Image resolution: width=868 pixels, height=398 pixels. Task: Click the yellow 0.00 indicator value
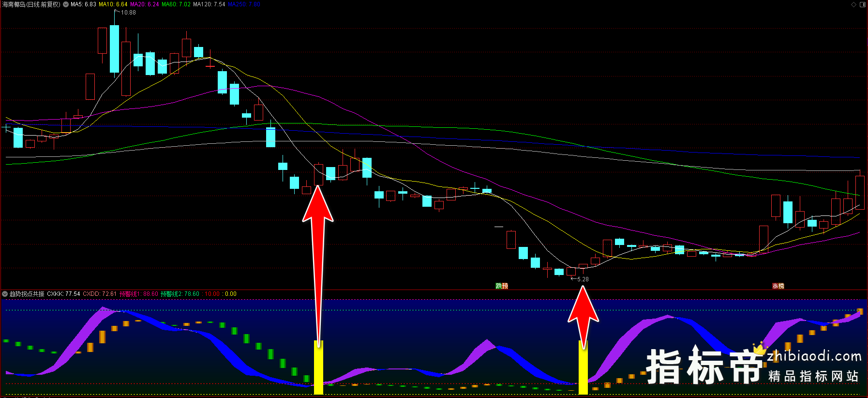pyautogui.click(x=230, y=294)
